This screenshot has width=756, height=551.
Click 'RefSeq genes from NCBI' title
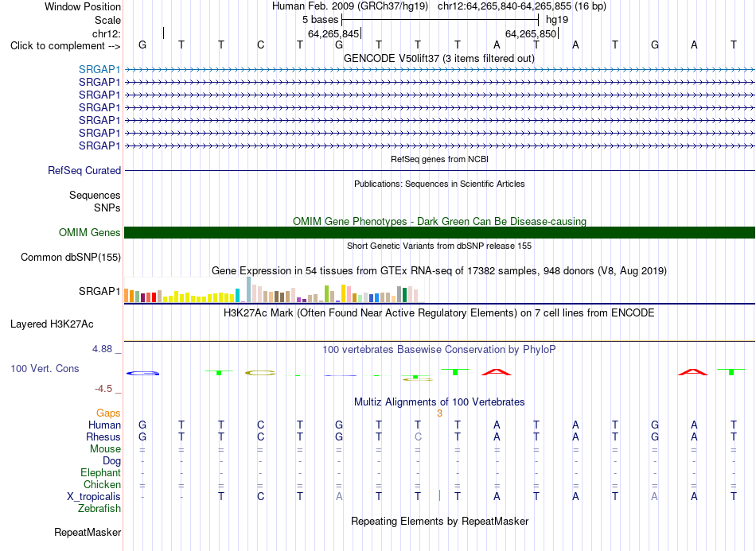tap(439, 159)
